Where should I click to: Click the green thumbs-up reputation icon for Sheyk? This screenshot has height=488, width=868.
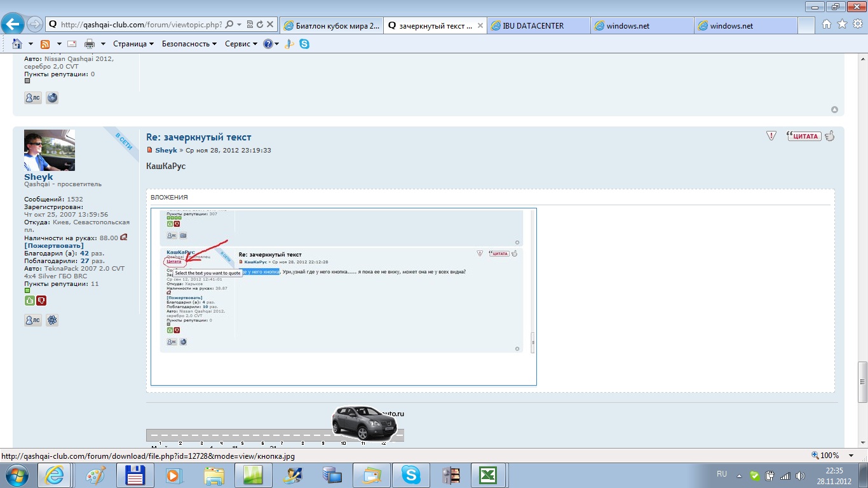click(x=29, y=301)
